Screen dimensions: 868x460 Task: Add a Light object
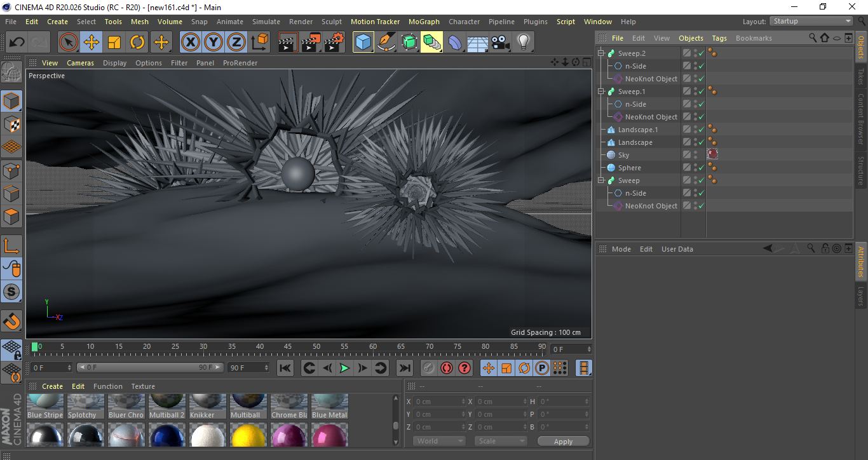click(524, 43)
